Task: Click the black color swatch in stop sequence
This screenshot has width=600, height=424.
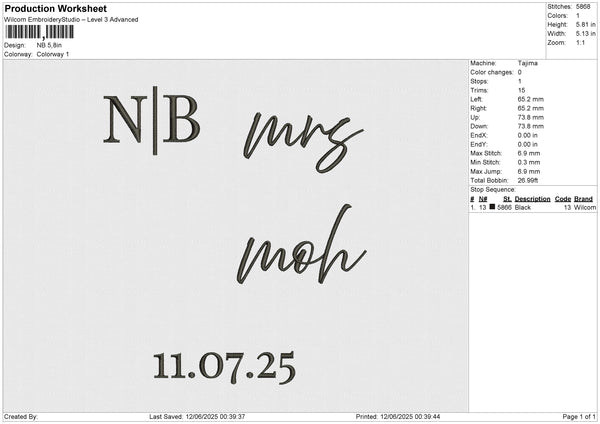Action: pos(492,207)
